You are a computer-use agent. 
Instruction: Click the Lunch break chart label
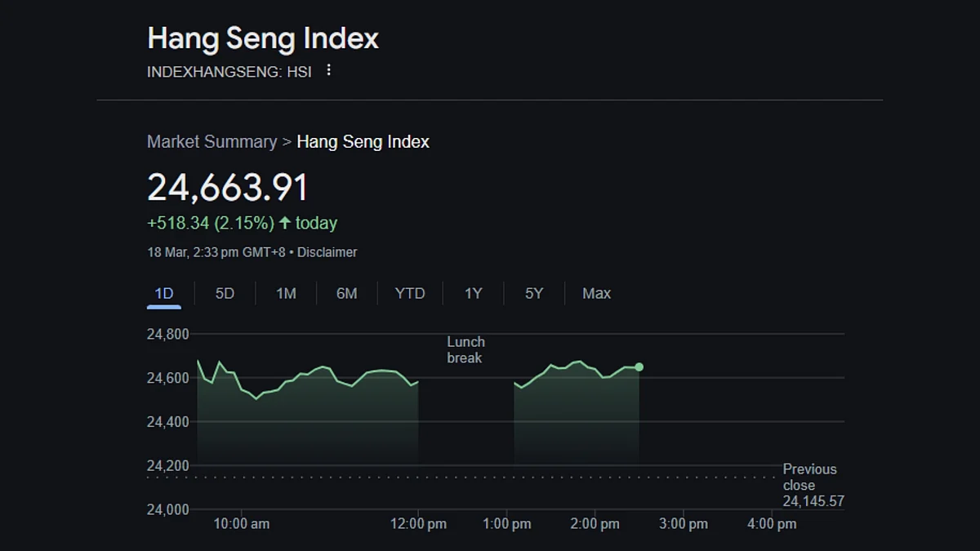point(465,349)
